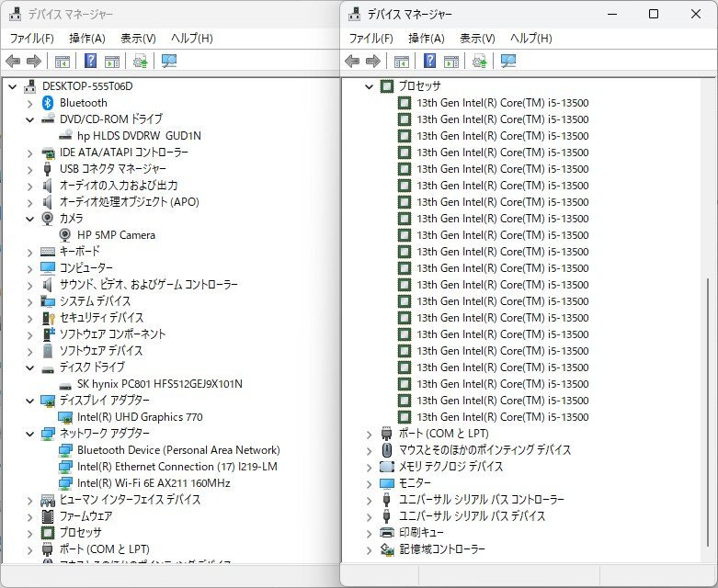Select ユニバーサル シリアル バス デバイス row
The height and width of the screenshot is (588, 718).
tap(473, 515)
